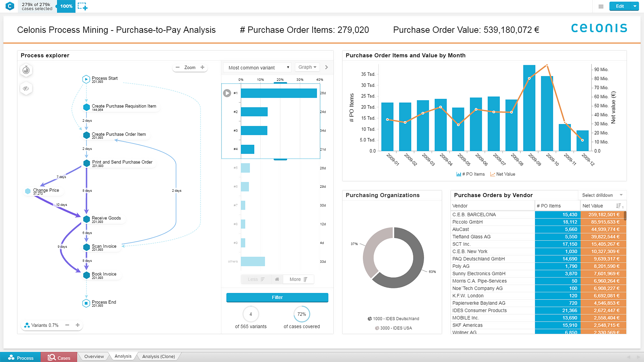The height and width of the screenshot is (362, 644).
Task: Click the zoom in icon on process explorer
Action: point(203,67)
